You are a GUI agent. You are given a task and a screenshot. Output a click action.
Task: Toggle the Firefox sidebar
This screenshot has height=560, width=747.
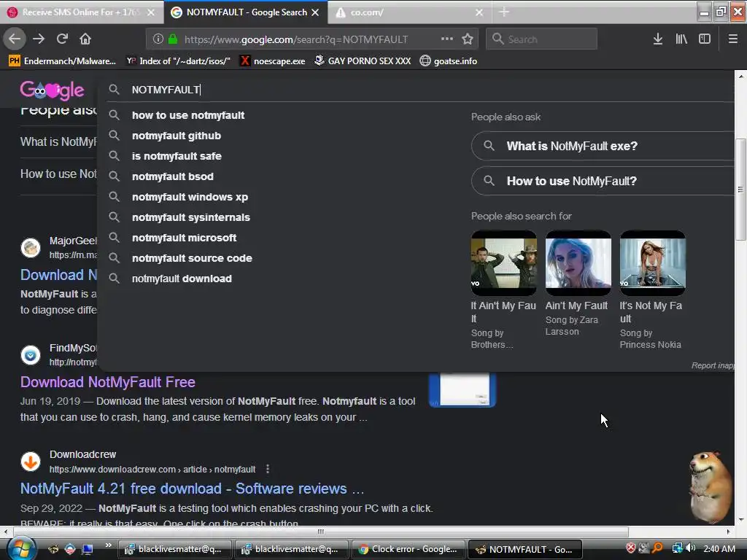coord(705,39)
